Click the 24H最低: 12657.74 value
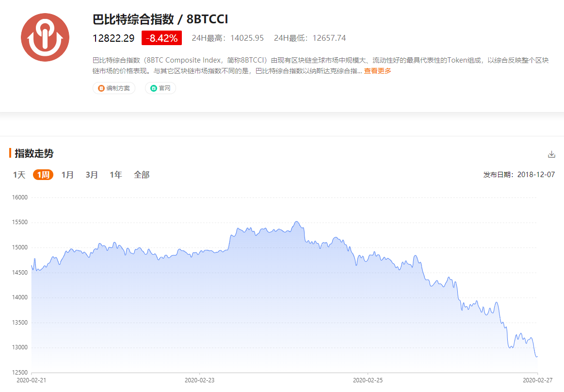 click(310, 38)
